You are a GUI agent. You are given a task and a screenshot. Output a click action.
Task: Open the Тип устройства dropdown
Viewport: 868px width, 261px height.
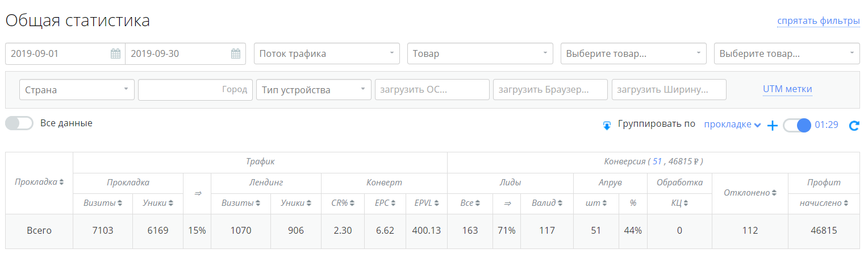click(x=314, y=90)
